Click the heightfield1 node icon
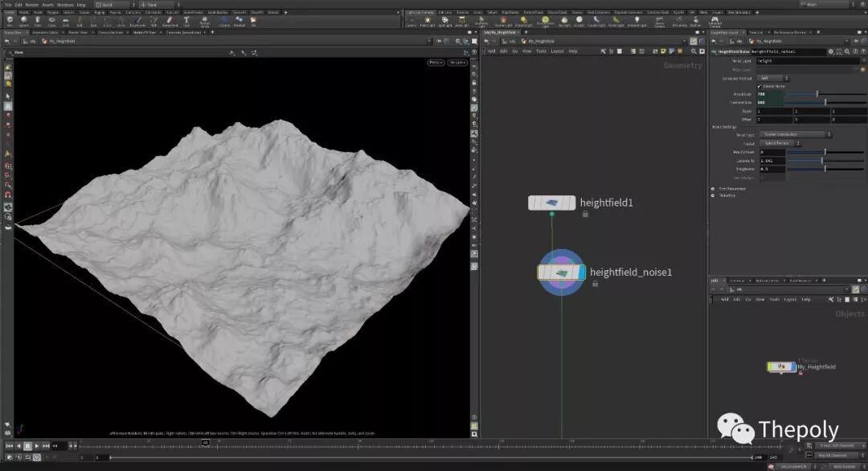This screenshot has width=868, height=471. (551, 203)
